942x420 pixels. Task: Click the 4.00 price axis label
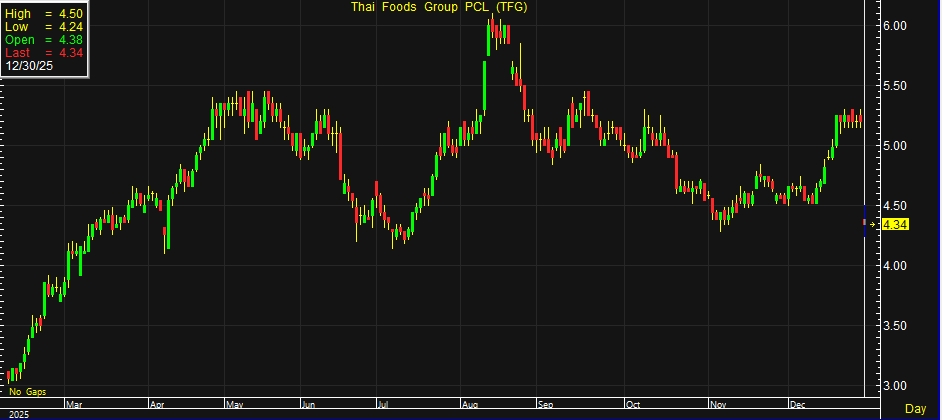pyautogui.click(x=893, y=266)
